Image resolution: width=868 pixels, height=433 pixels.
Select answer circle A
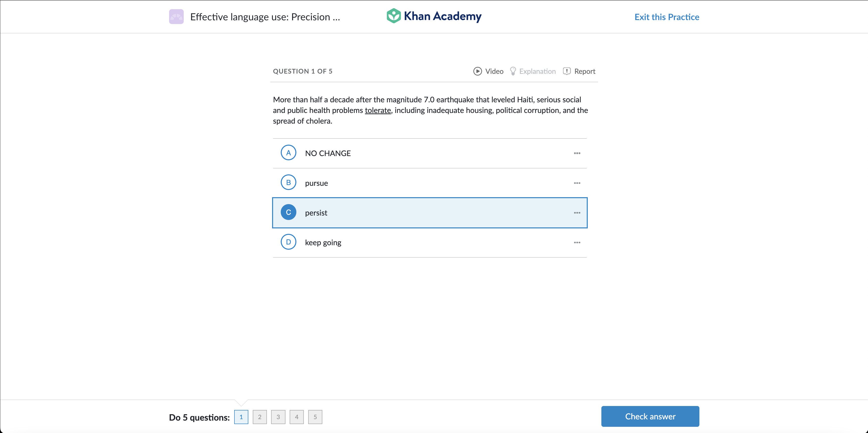(x=288, y=153)
